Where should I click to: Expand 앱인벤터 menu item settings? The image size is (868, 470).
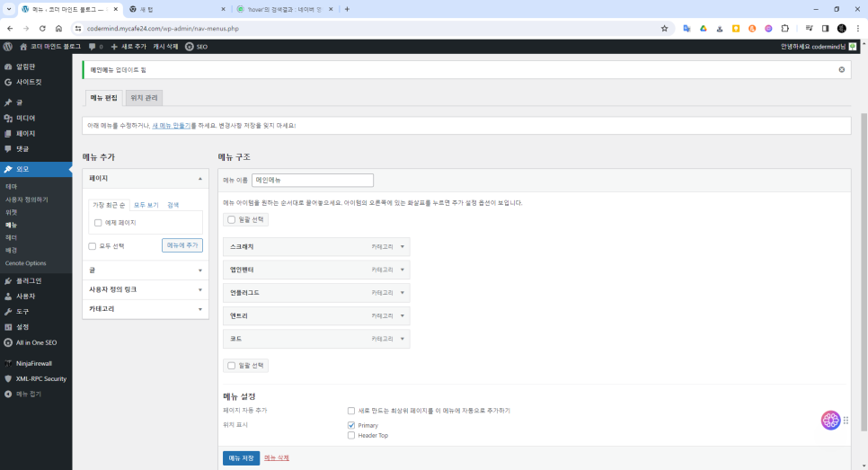403,270
